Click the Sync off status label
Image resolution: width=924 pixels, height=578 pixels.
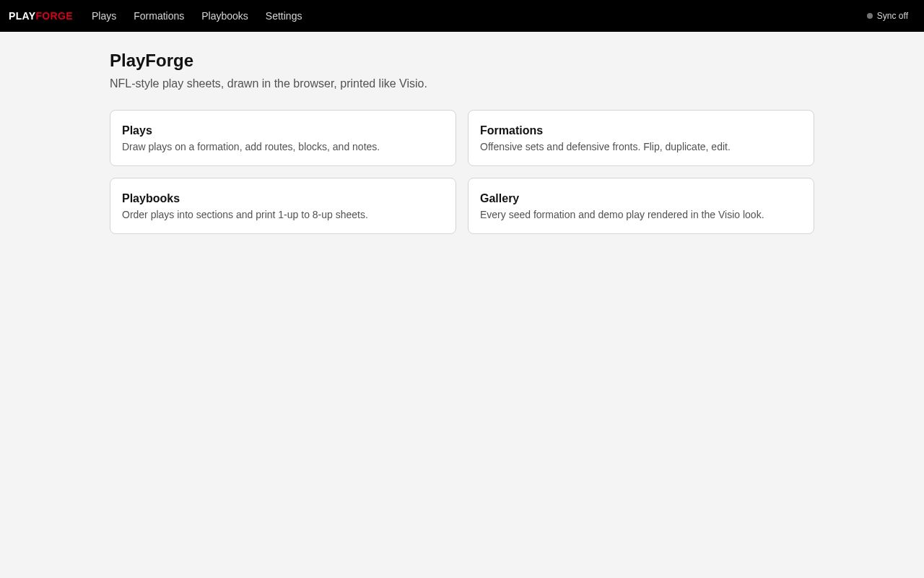892,16
